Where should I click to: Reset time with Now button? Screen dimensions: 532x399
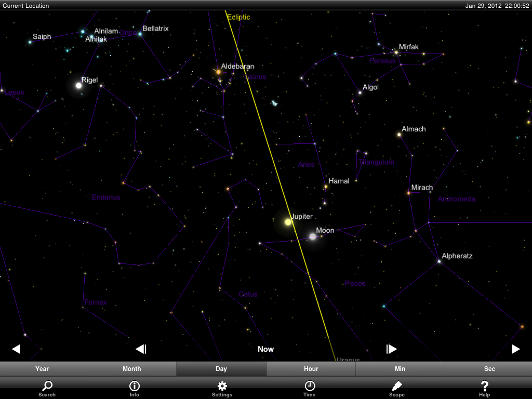click(x=265, y=349)
